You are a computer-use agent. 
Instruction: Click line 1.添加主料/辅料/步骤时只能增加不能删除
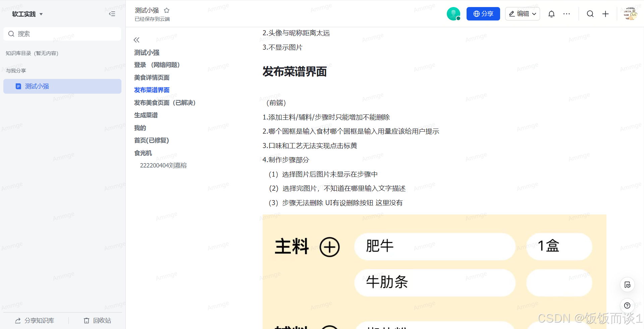tap(326, 117)
